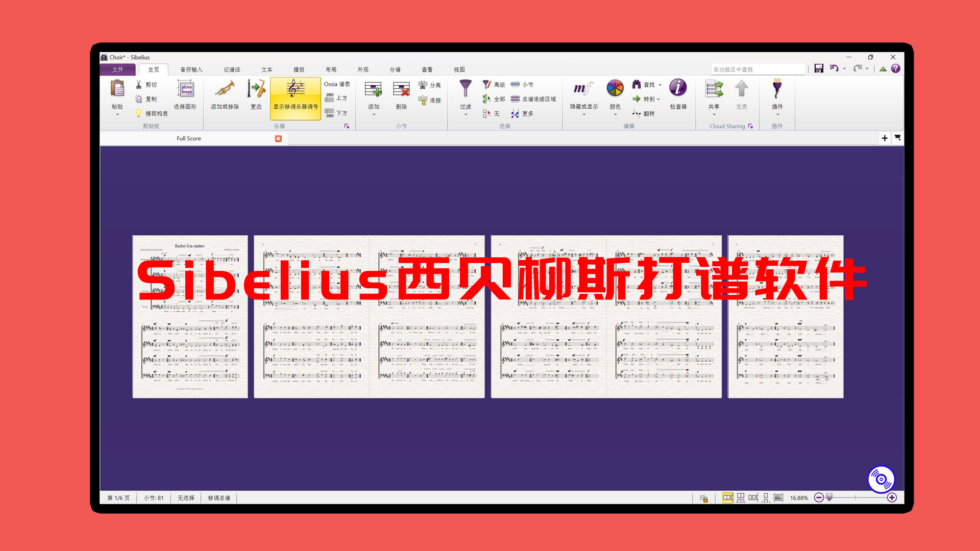Click the 连接 (Join) bars icon
Image resolution: width=980 pixels, height=551 pixels.
tap(423, 100)
